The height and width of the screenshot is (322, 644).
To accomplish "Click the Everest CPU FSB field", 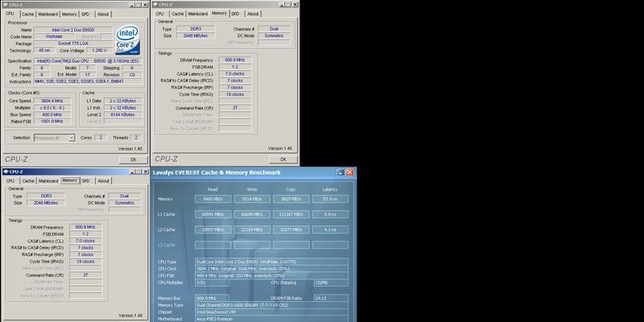I will (x=272, y=275).
